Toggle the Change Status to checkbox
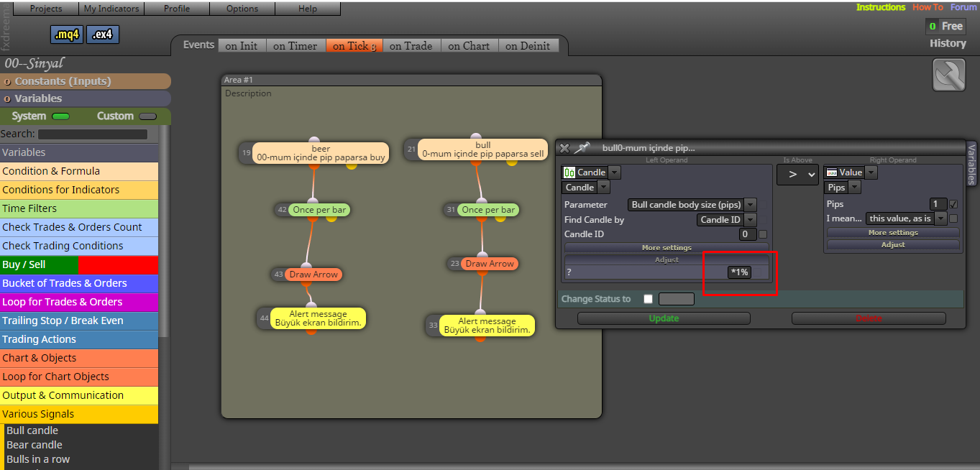 [x=649, y=299]
